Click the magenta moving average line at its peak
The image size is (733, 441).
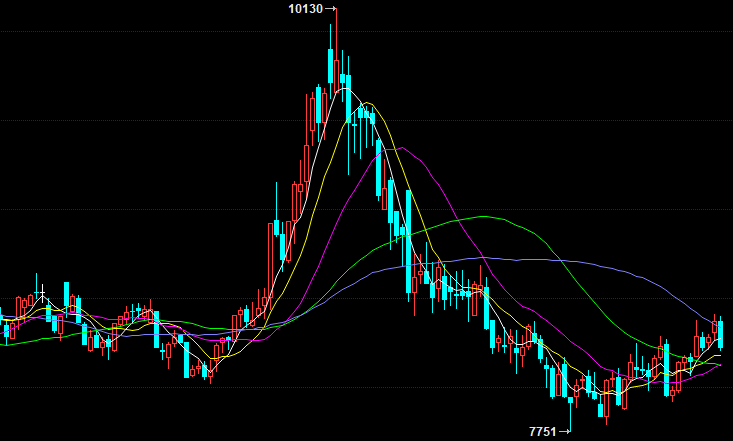401,148
